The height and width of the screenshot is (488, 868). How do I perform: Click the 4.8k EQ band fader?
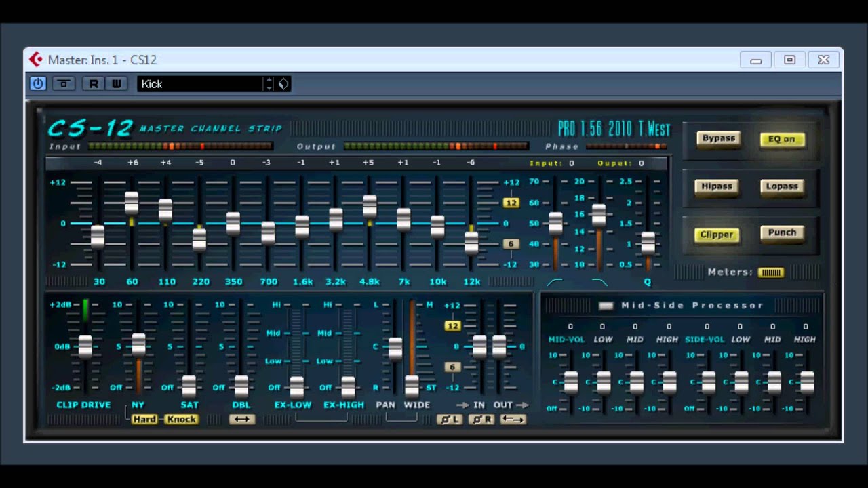370,206
